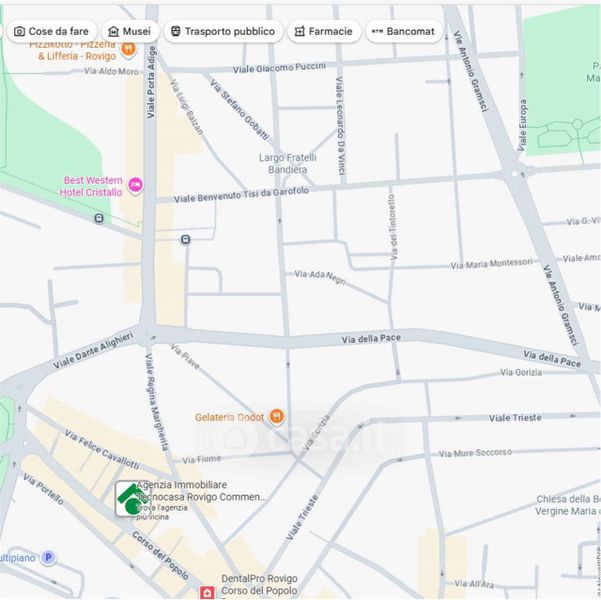Click the Pizzikotto restaurant pin icon

pos(128,48)
